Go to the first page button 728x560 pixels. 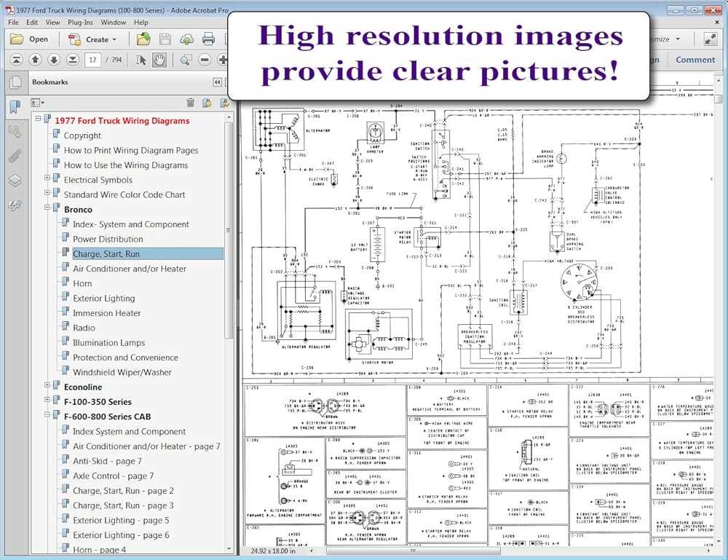[16, 60]
